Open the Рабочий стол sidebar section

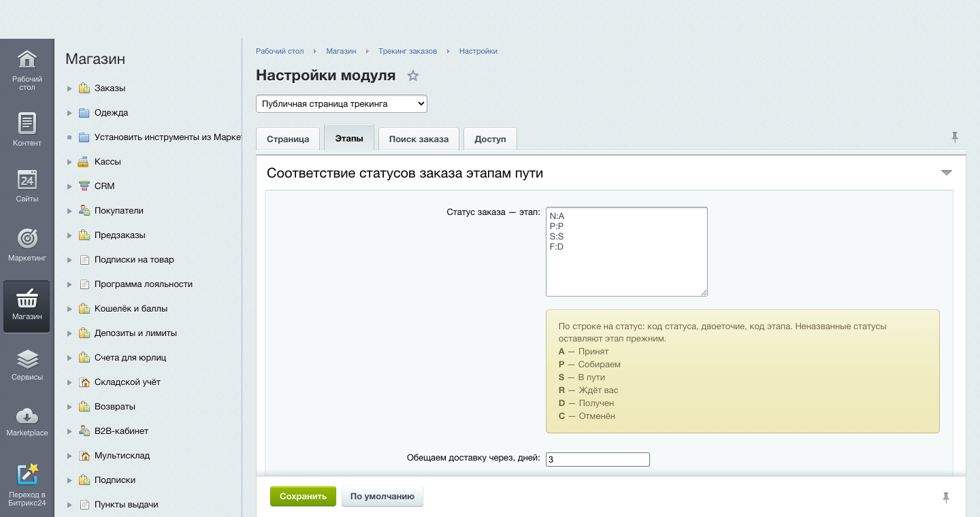[x=27, y=70]
